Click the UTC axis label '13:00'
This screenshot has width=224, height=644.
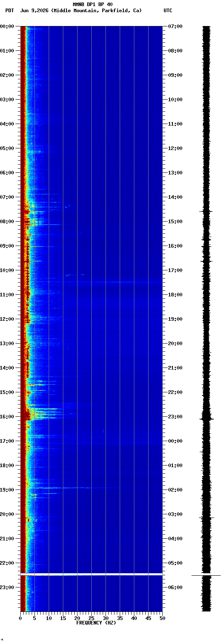pyautogui.click(x=175, y=173)
